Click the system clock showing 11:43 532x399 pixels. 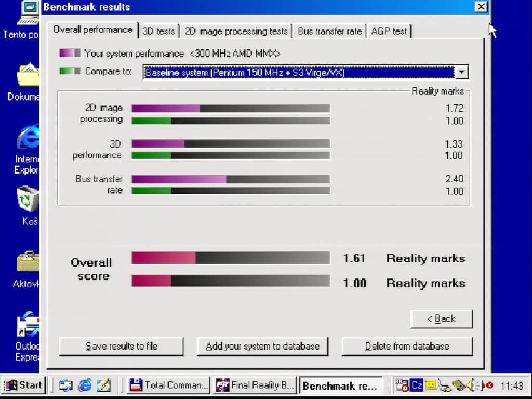pyautogui.click(x=512, y=386)
